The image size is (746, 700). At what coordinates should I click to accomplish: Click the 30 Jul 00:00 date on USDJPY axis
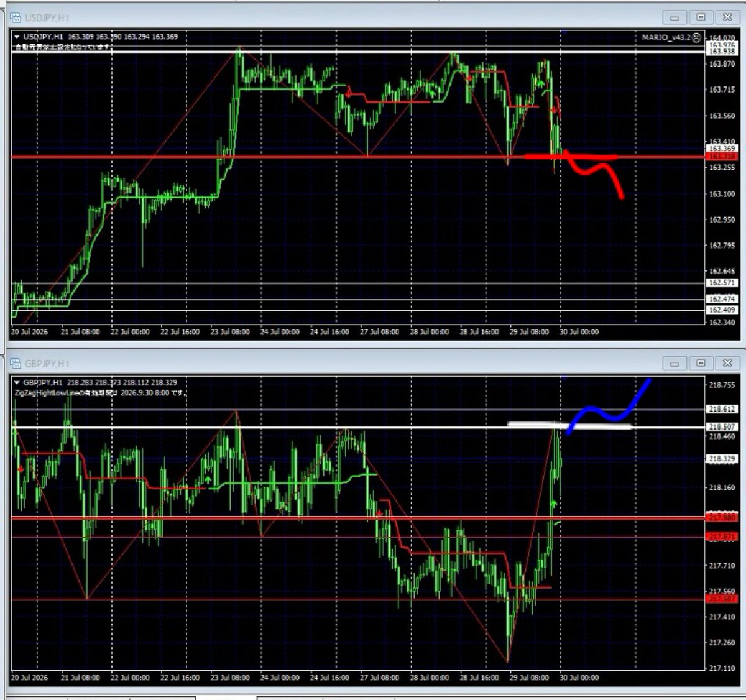[579, 332]
